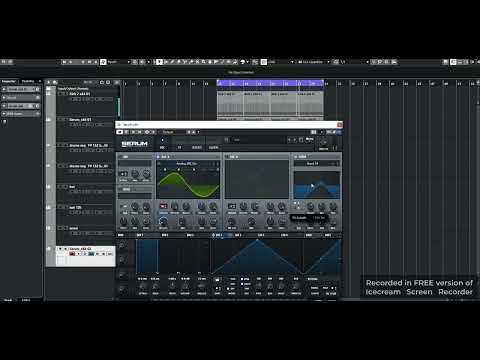Screen dimensions: 480x360
Task: Select the NOTE modulation tab
Action: click(328, 235)
